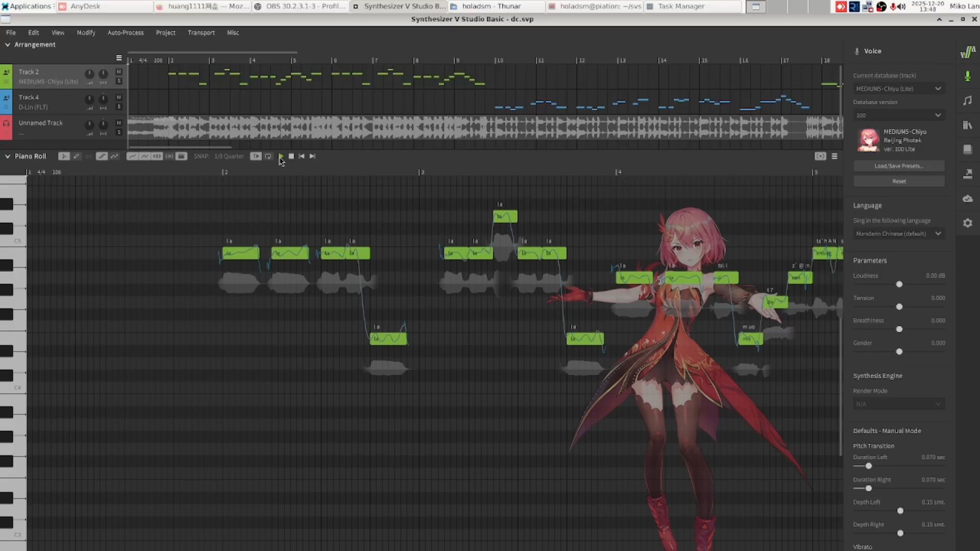Toggle loop playback in piano roll toolbar
Screen dimensions: 980x551
pyautogui.click(x=268, y=156)
